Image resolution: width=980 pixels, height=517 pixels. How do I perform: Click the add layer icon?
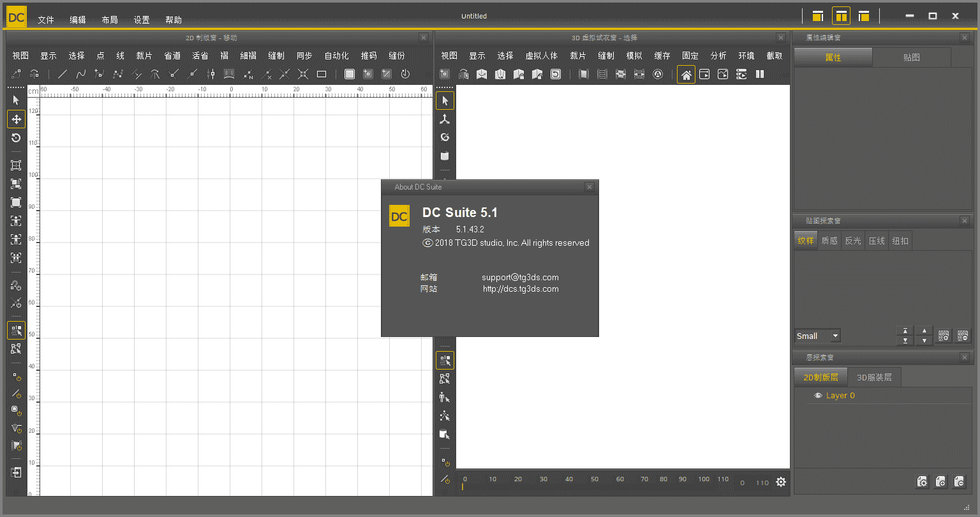coord(940,482)
